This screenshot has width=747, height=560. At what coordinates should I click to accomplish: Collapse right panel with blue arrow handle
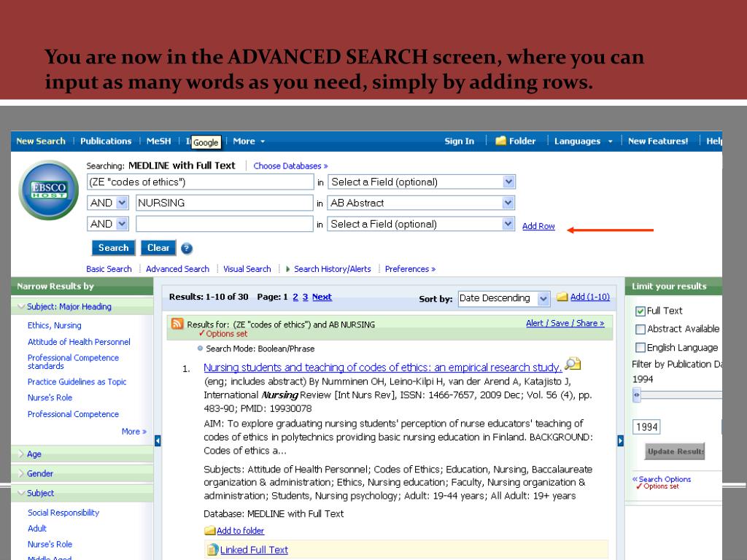620,441
